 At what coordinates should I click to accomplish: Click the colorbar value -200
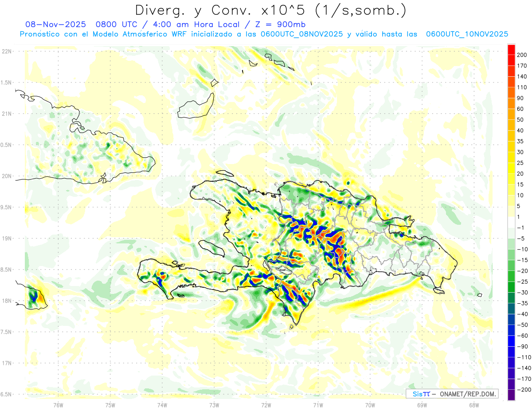pos(524,390)
